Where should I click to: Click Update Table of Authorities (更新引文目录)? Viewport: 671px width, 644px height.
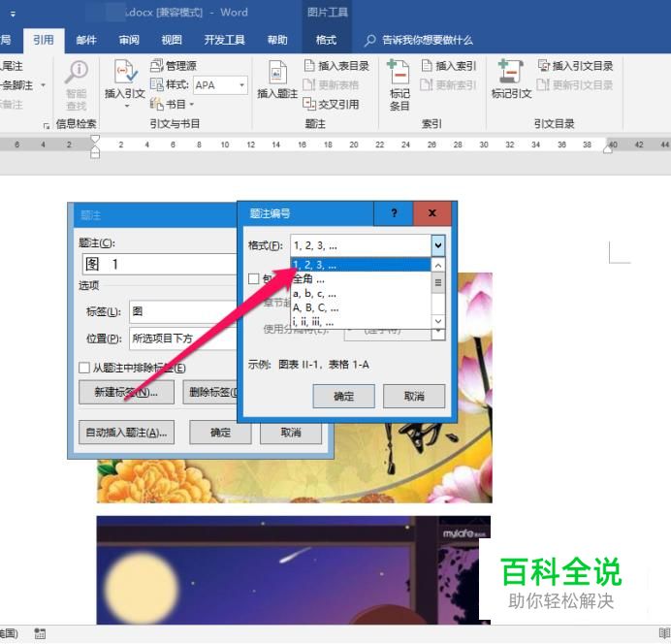[575, 84]
